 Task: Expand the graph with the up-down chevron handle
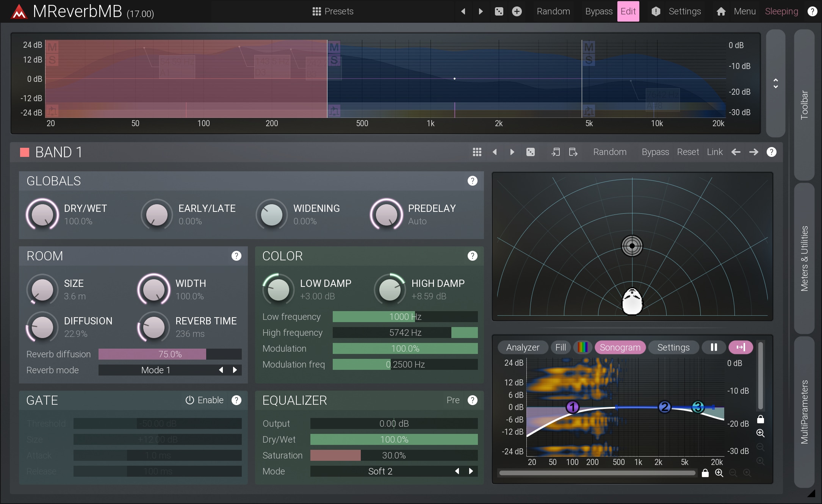775,83
